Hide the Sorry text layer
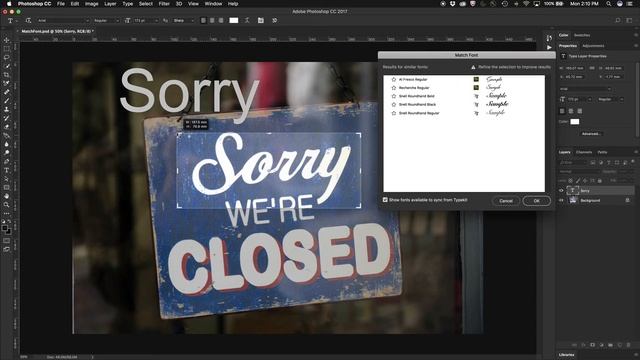Viewport: 640px width, 360px height. click(561, 191)
